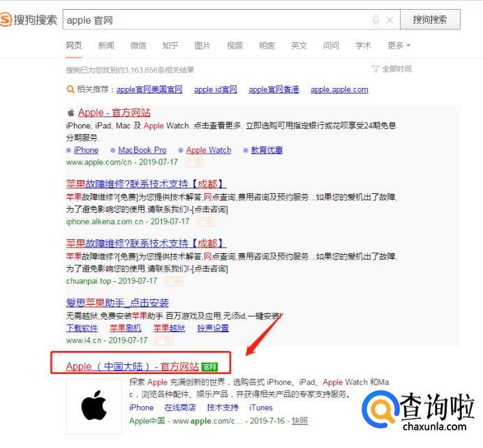483x448 pixels.
Task: Switch to the 视频 tab
Action: pyautogui.click(x=235, y=45)
